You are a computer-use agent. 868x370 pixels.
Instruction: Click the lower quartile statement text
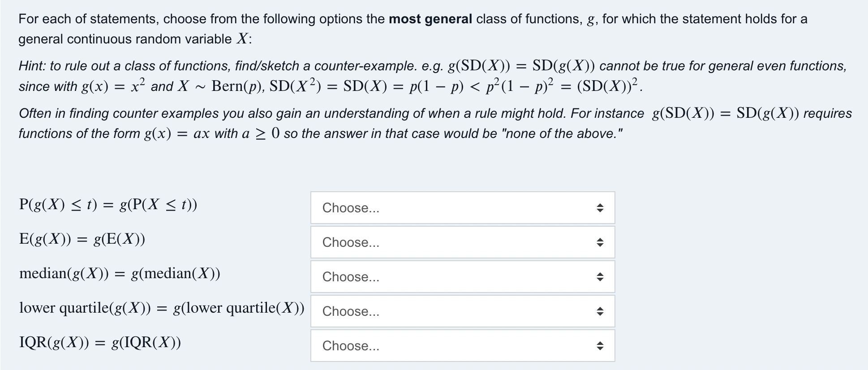point(162,308)
